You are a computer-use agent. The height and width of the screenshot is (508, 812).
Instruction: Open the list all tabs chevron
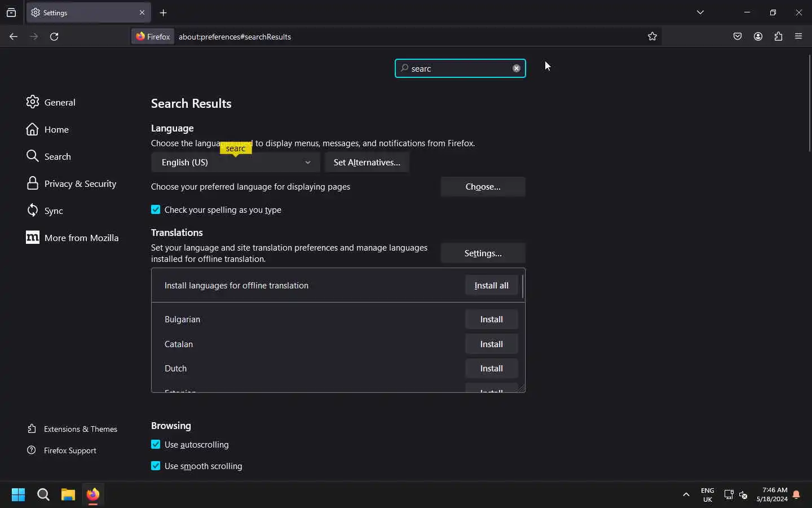(700, 12)
